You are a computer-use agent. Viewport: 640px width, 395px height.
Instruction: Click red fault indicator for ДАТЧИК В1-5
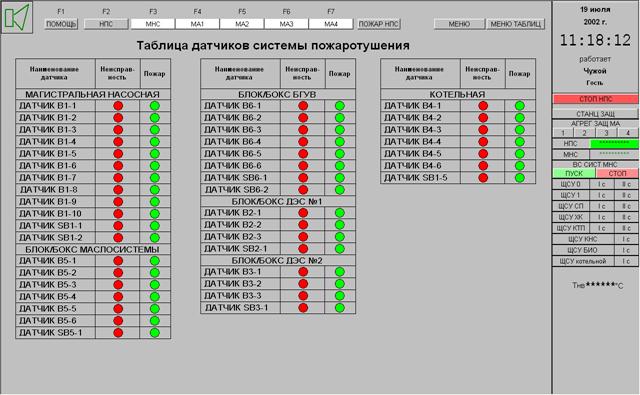tap(118, 154)
